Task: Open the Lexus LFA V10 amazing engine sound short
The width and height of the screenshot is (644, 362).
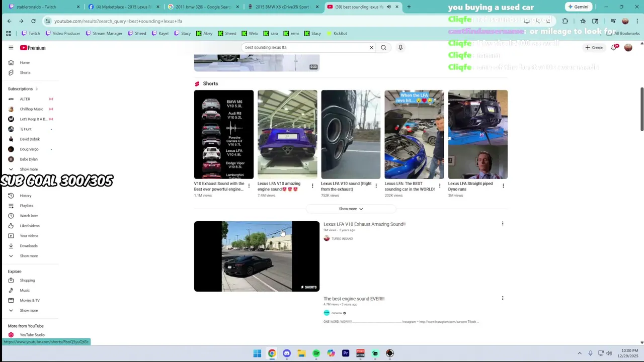Action: click(x=287, y=134)
